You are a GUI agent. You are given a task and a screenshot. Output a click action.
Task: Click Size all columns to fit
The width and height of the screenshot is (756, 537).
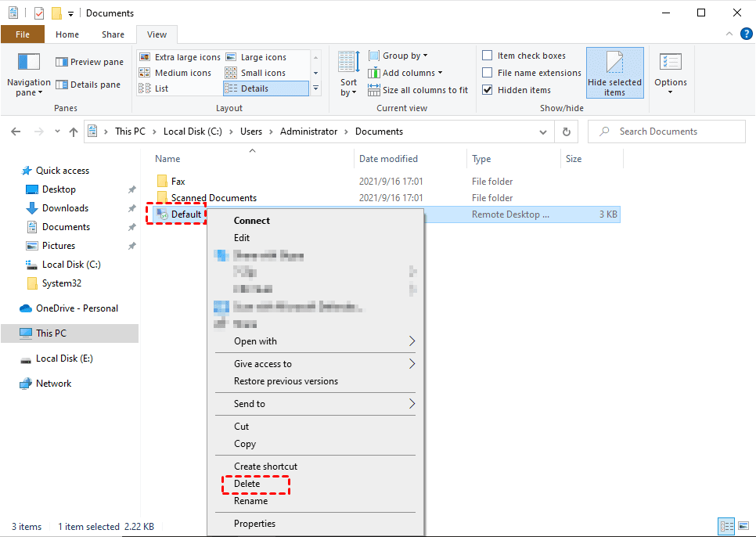point(418,90)
